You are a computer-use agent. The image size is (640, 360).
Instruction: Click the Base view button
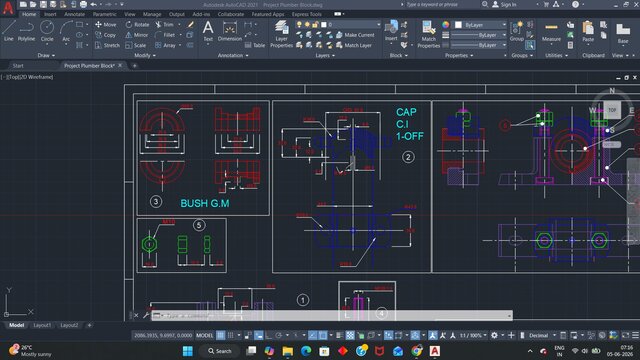click(x=623, y=33)
